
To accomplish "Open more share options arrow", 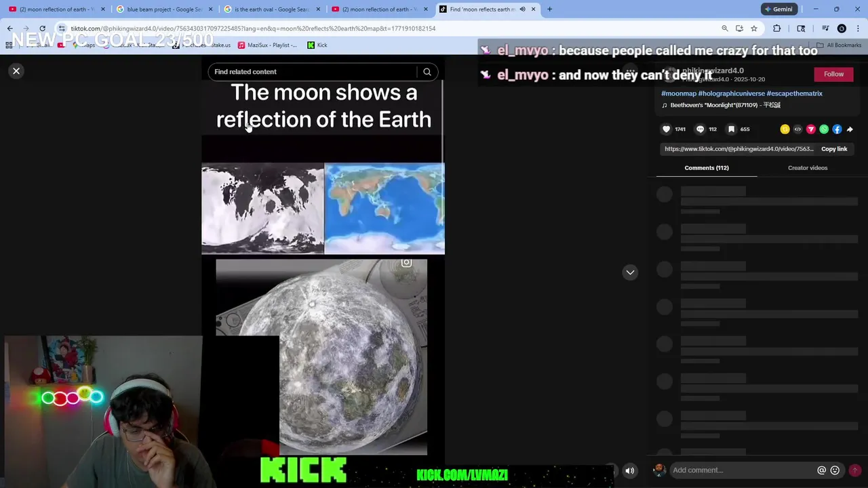I will point(850,129).
